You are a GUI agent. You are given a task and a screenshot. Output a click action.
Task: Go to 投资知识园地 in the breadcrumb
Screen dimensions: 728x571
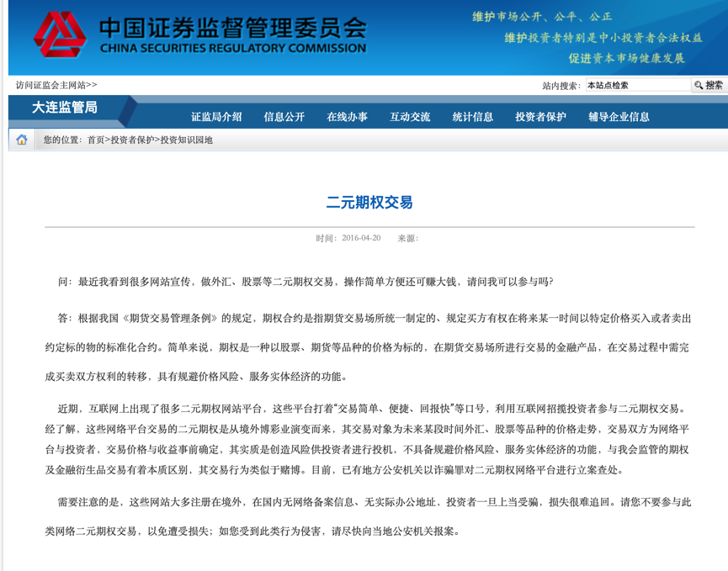(x=186, y=140)
